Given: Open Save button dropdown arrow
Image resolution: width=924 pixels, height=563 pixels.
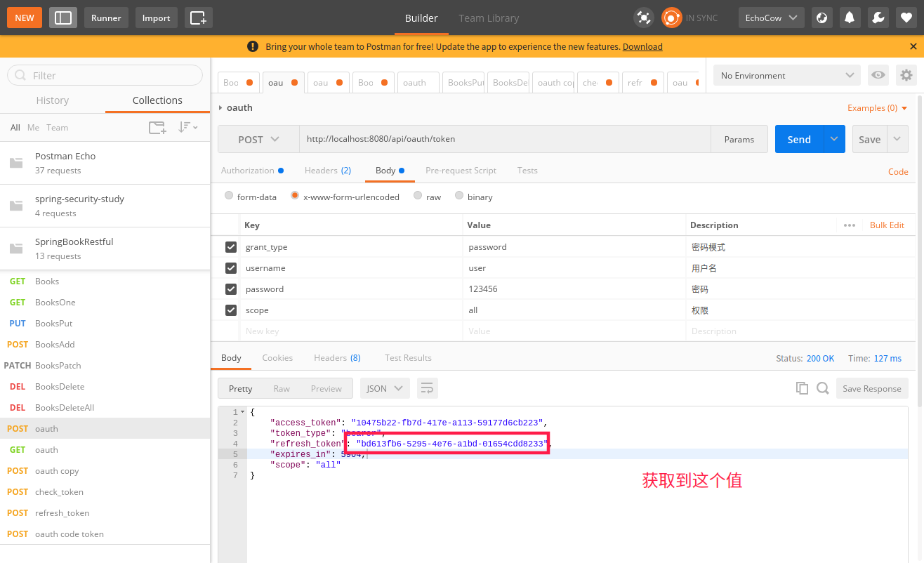Looking at the screenshot, I should tap(897, 139).
